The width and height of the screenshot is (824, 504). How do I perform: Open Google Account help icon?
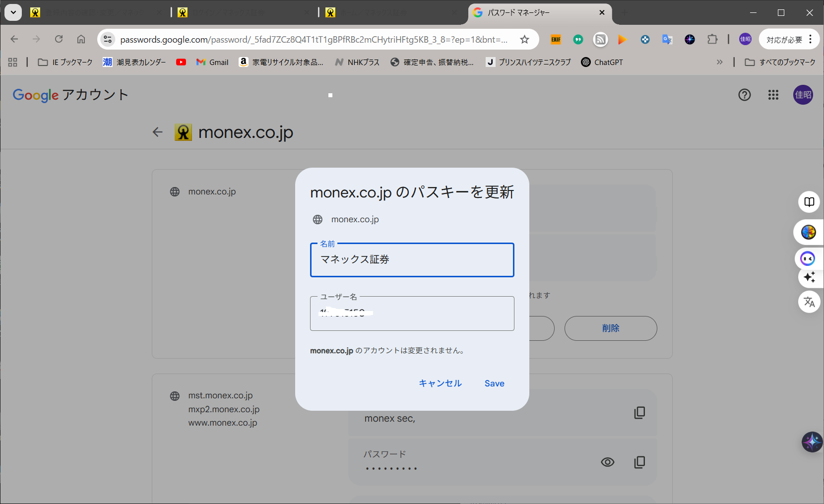point(744,95)
